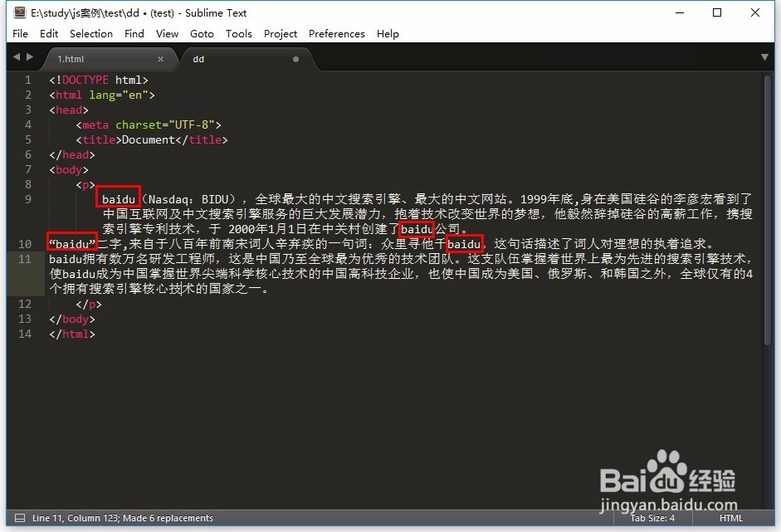Click baidu before 公司 text
Screen dimensions: 781x532
(x=417, y=229)
